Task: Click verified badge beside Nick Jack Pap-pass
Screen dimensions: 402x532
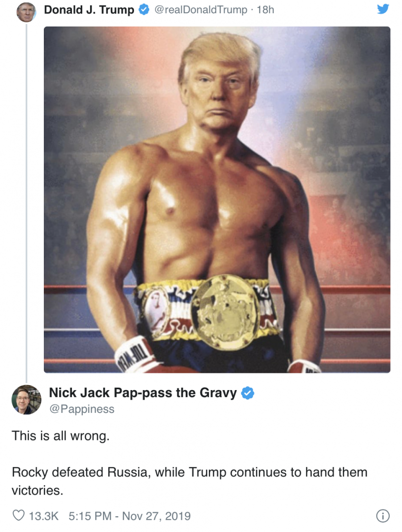Action: click(248, 393)
